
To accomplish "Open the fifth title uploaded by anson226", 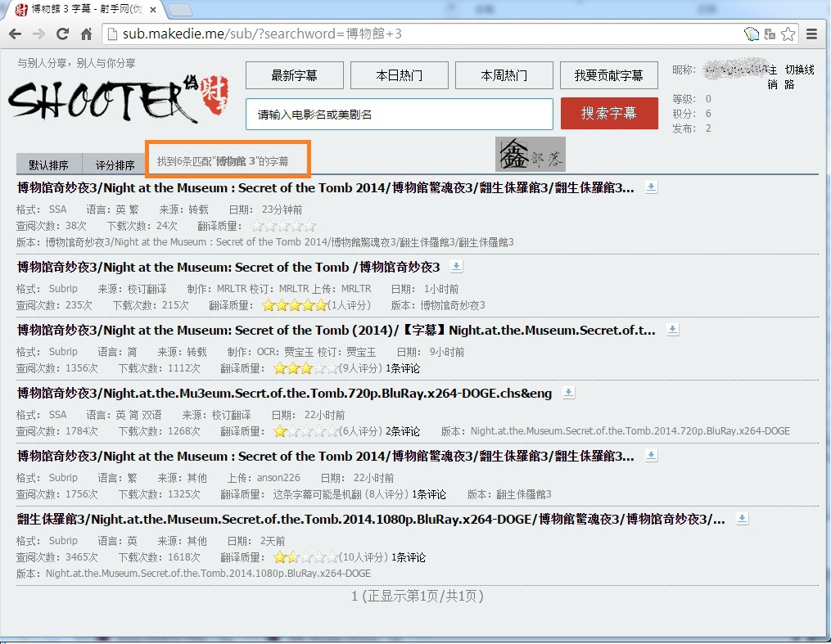I will [x=325, y=456].
